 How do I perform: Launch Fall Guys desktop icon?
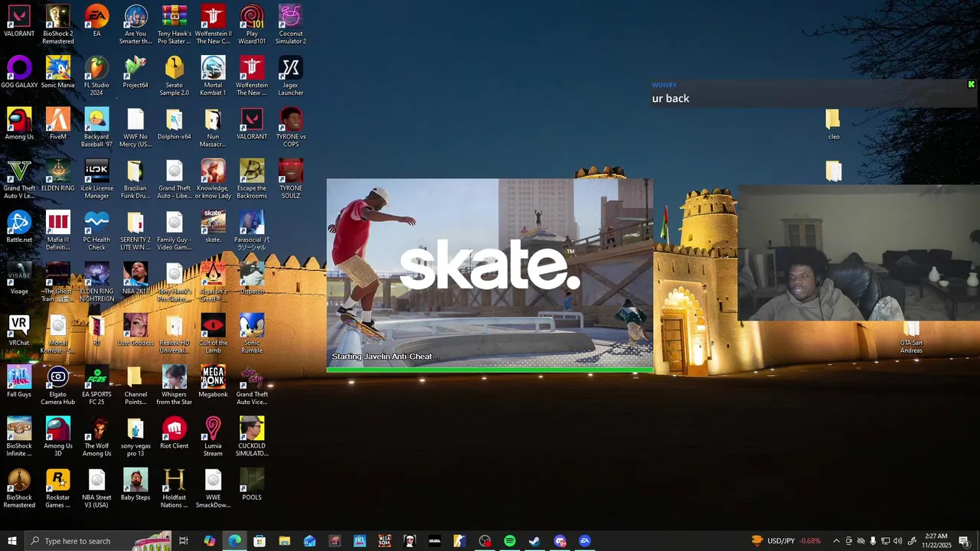[x=19, y=380]
